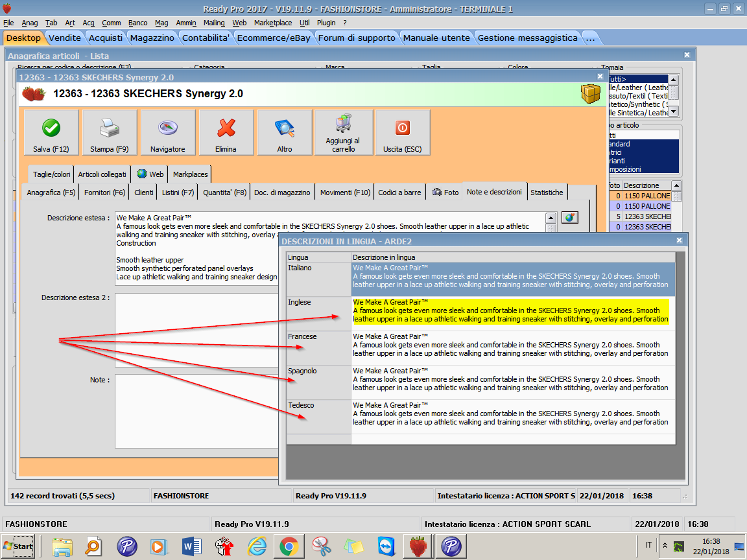This screenshot has height=560, width=747.
Task: Click the Descrizione column header in the list
Action: (646, 185)
